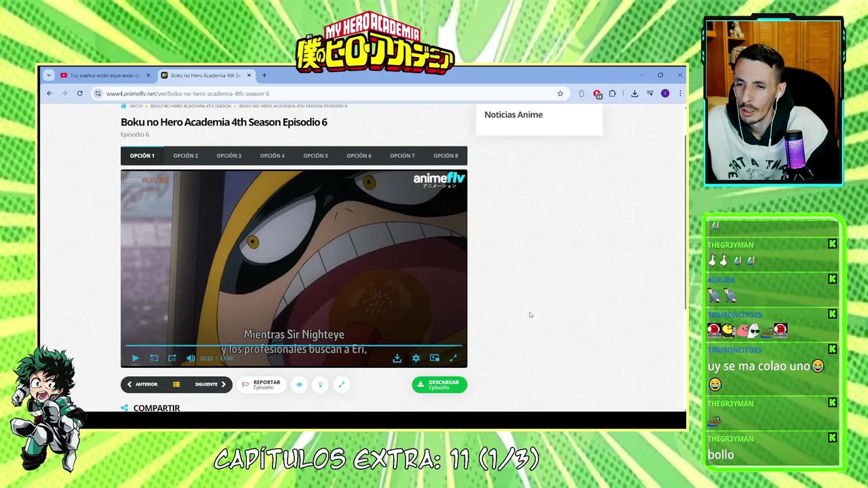The height and width of the screenshot is (488, 868).
Task: Click the site info icon in address bar
Action: (98, 94)
